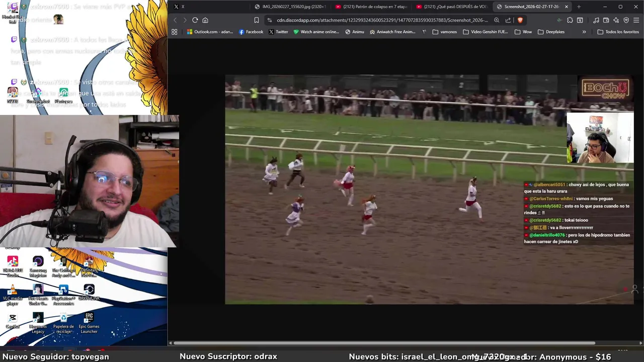Open 'Aniwatch Free Anim...' bookmark
644x362 pixels.
coord(392,32)
